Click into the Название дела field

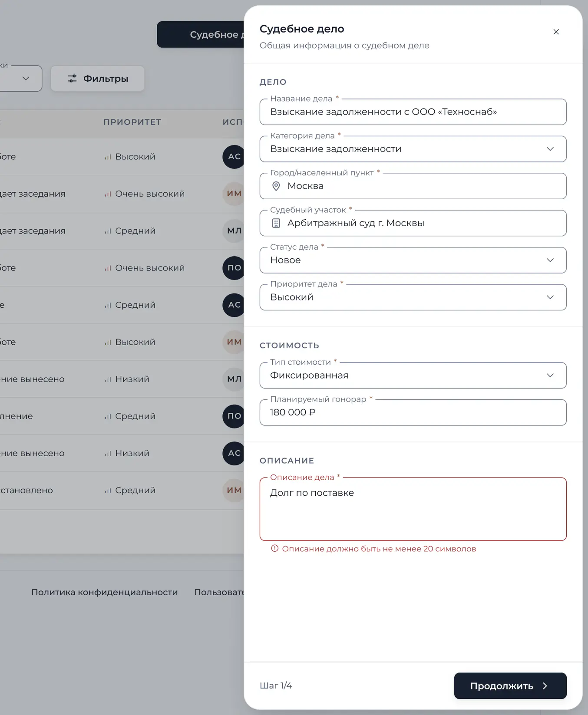click(413, 112)
